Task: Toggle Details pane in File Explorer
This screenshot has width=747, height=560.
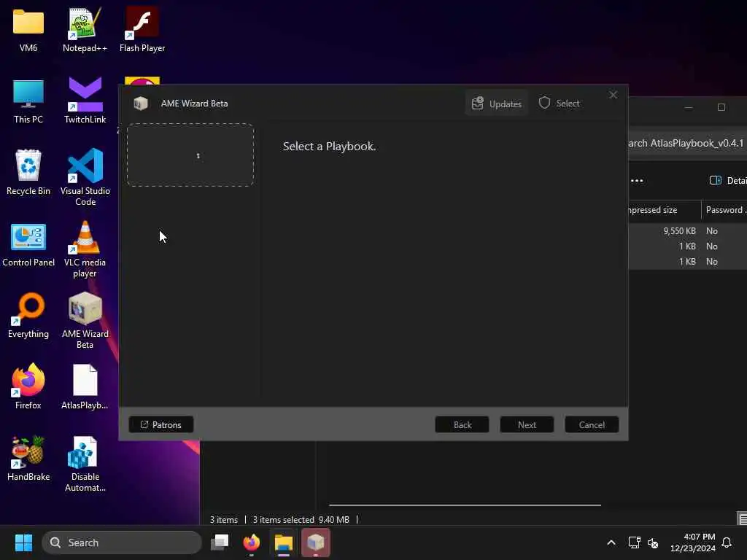Action: [x=728, y=181]
